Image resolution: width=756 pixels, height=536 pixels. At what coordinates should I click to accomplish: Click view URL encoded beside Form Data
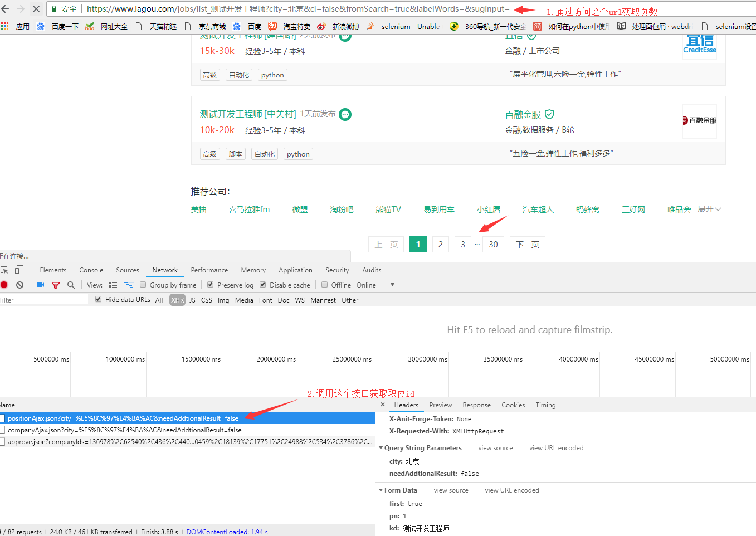512,490
